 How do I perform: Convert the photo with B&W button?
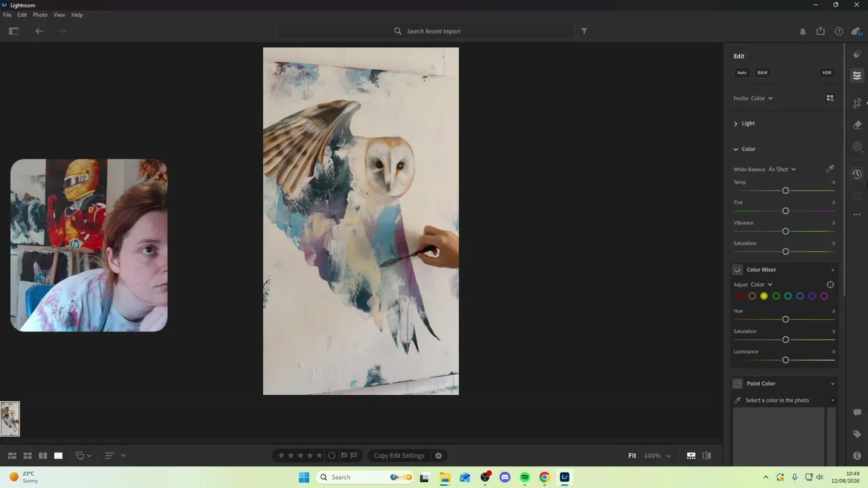[x=762, y=73]
